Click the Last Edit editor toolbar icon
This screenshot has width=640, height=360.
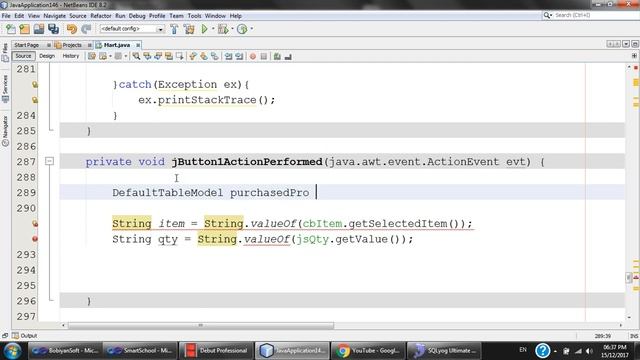click(x=92, y=56)
